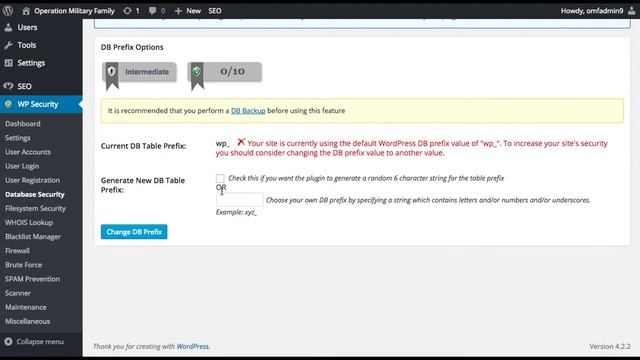Select Database Security submenu
640x360 pixels.
click(35, 194)
